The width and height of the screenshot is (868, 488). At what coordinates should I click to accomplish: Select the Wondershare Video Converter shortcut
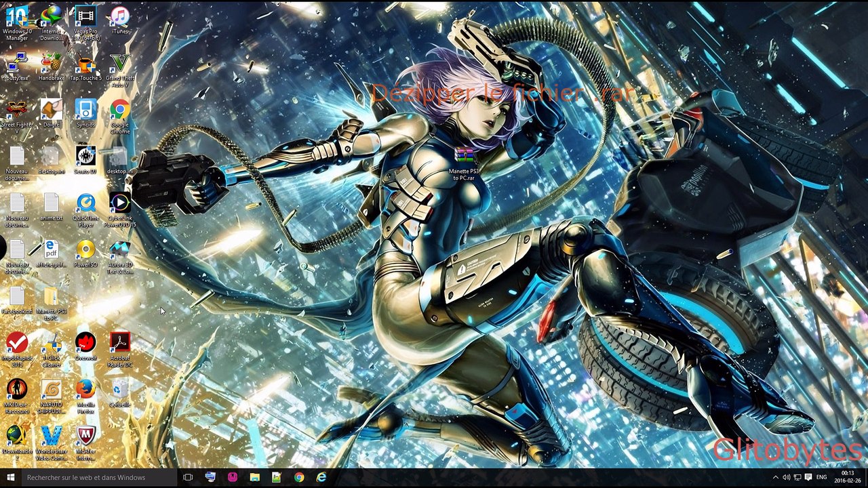52,443
